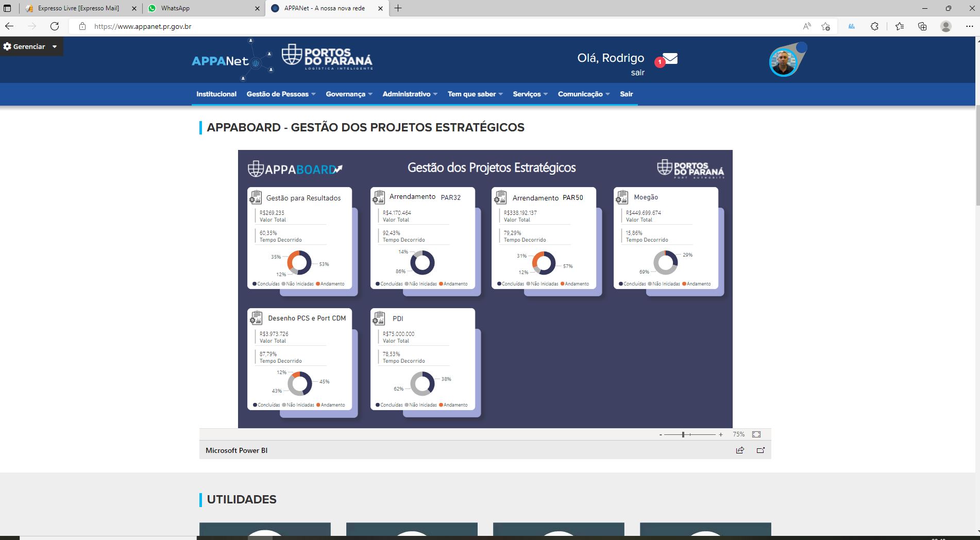Close the WhatsApp tab
980x540 pixels.
click(258, 8)
